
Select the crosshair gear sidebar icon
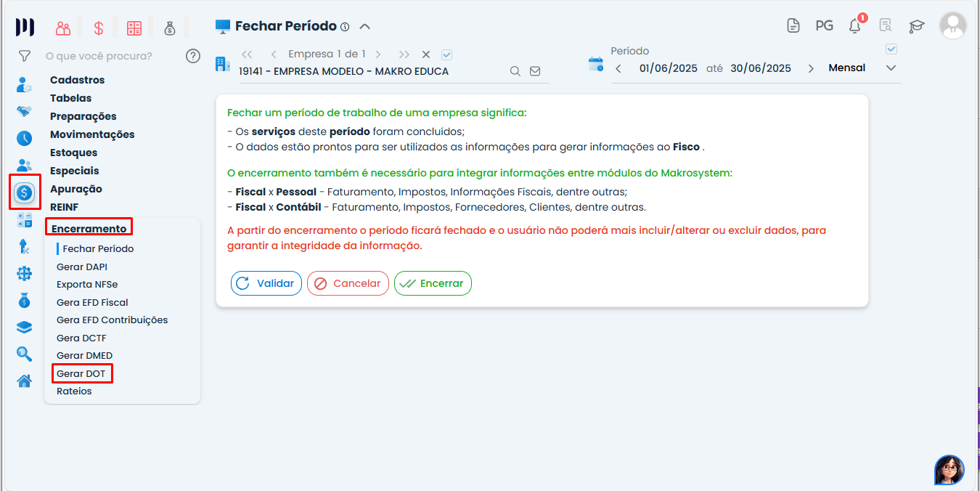pos(24,273)
